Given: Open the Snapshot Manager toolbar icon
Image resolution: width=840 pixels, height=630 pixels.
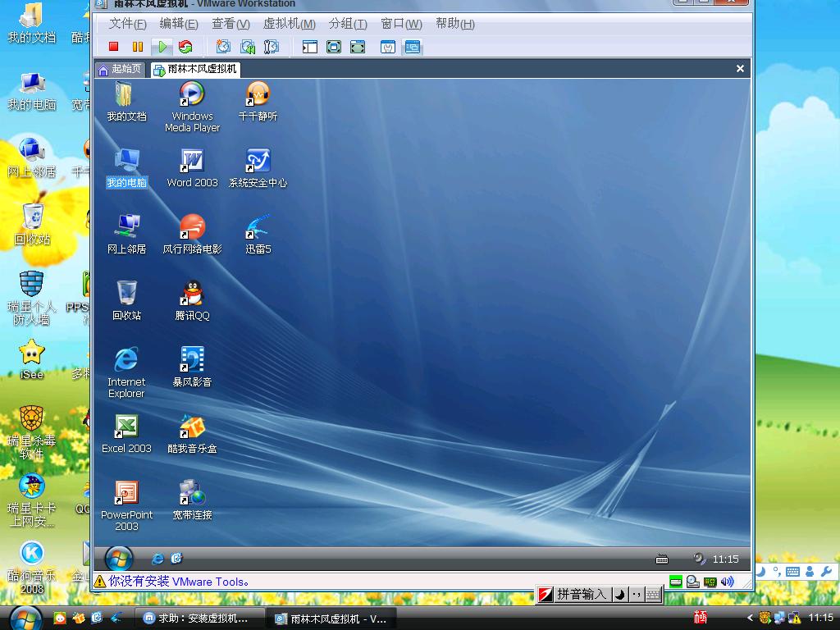Looking at the screenshot, I should coord(271,47).
